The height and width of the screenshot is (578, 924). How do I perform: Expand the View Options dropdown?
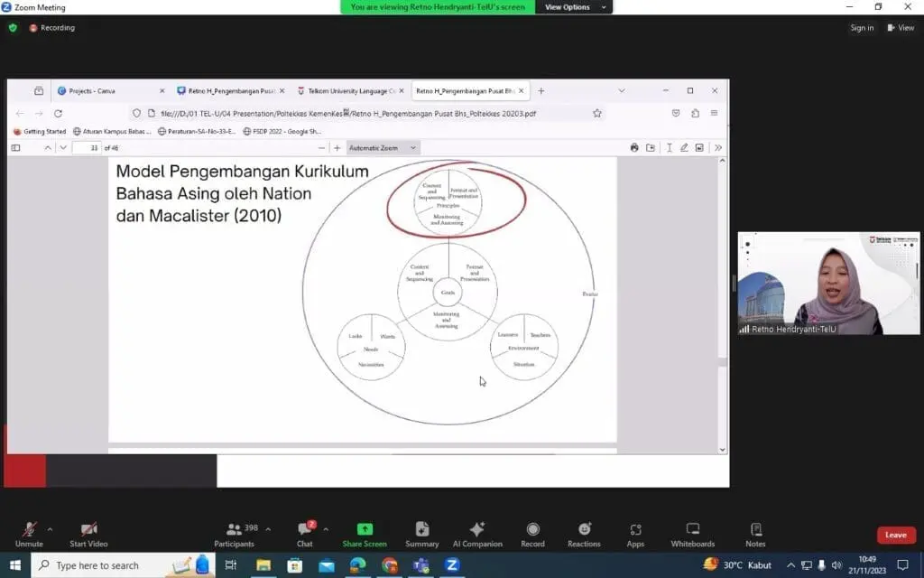click(x=573, y=7)
